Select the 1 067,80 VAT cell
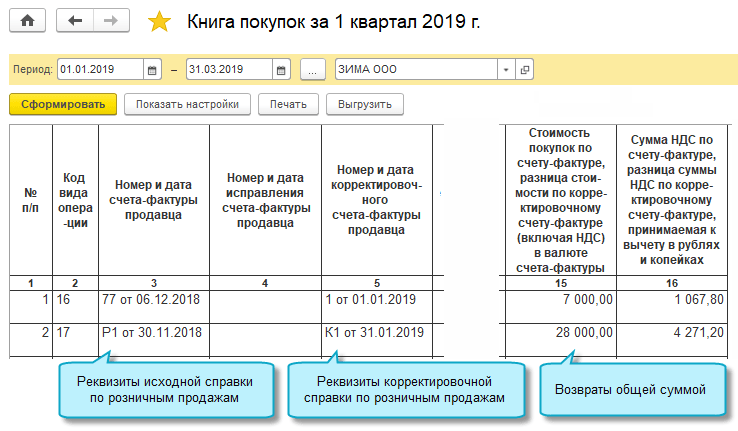The image size is (738, 431). [672, 307]
